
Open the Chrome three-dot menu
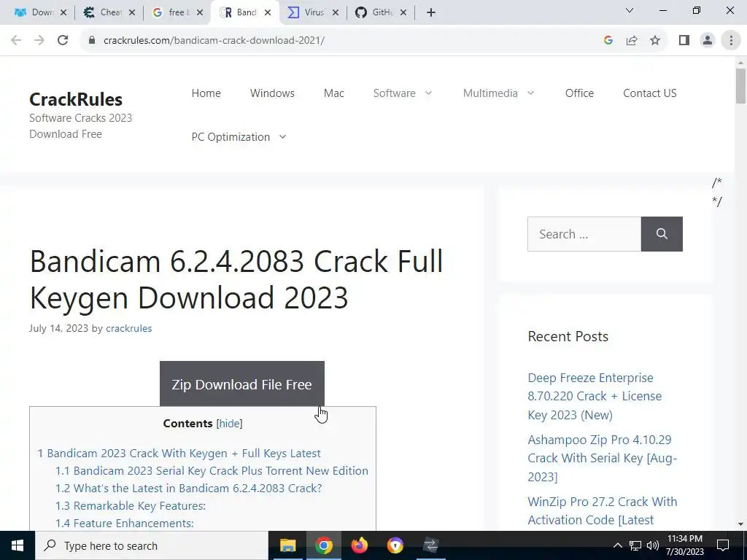click(731, 41)
